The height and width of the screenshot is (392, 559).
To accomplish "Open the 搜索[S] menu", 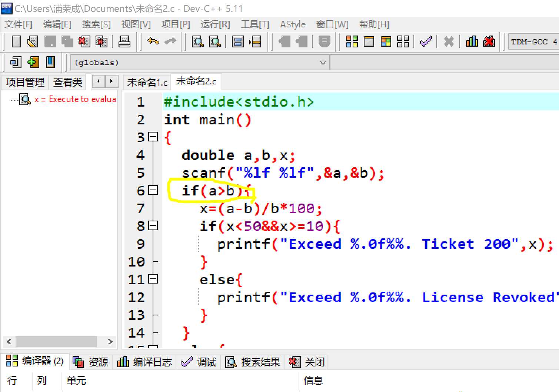I will coord(96,24).
